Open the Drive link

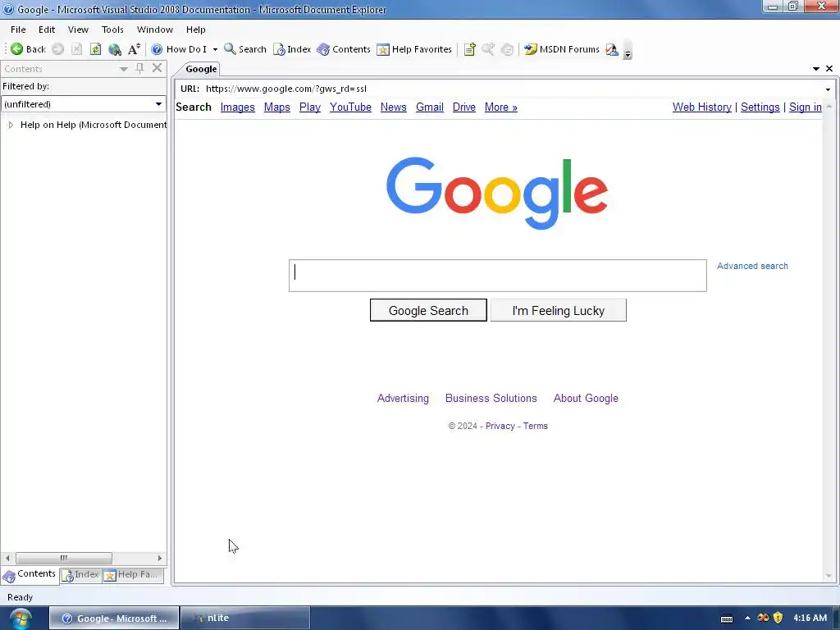(464, 107)
